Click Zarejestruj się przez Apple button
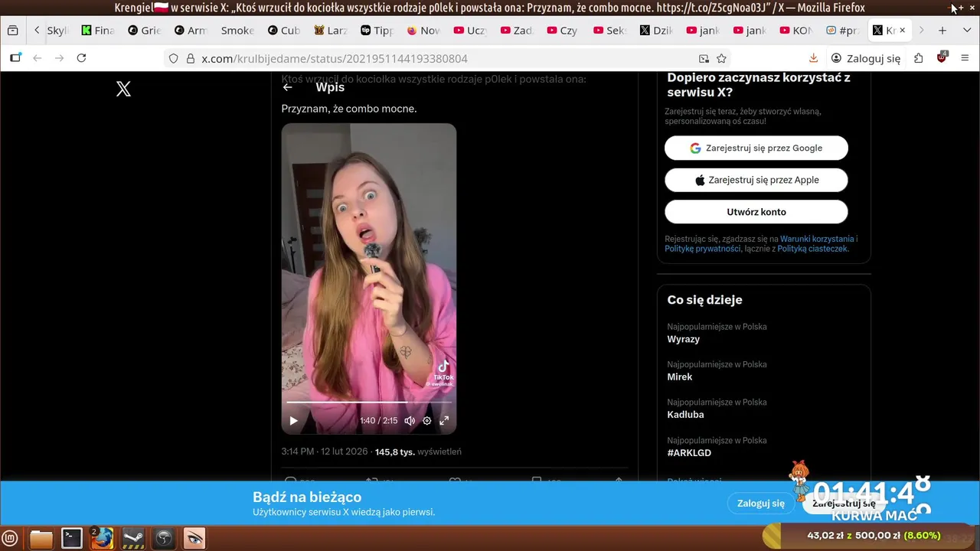980x551 pixels. coord(756,180)
